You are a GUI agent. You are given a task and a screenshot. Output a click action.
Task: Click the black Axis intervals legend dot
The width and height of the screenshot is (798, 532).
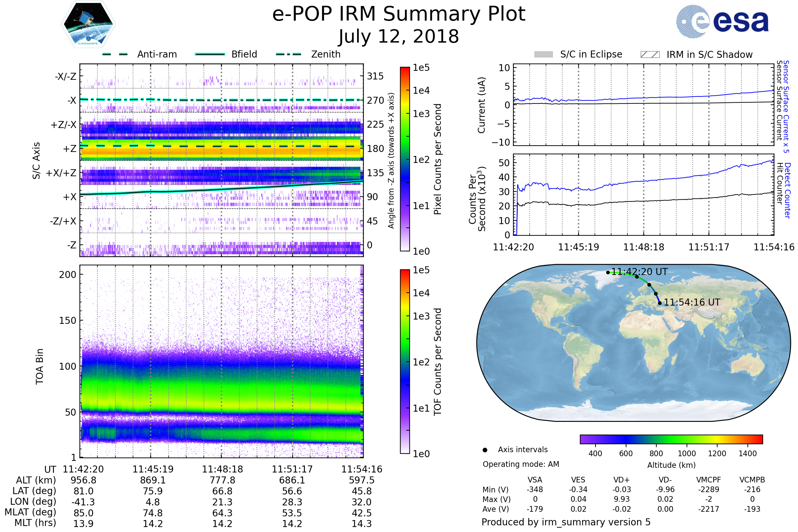click(x=485, y=450)
